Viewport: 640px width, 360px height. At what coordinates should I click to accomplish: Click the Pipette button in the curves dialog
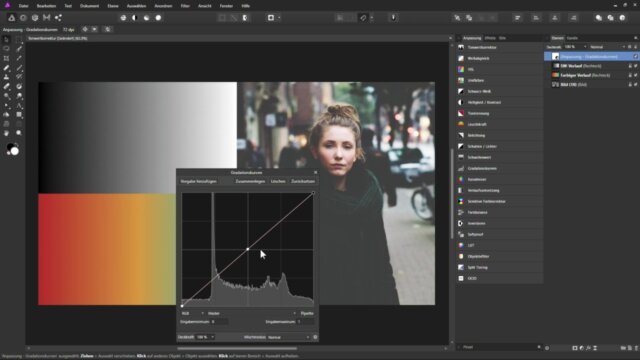pos(307,313)
